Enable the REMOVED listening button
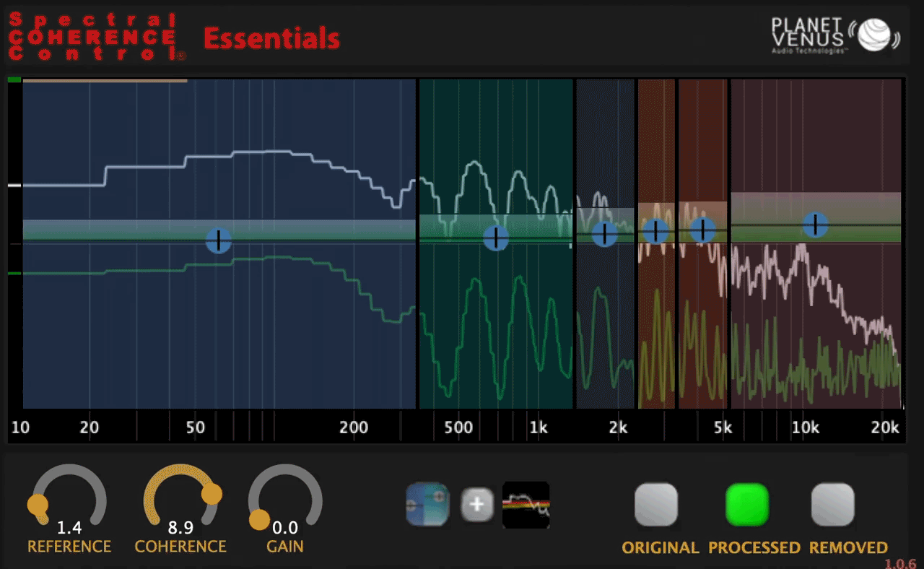 (833, 505)
